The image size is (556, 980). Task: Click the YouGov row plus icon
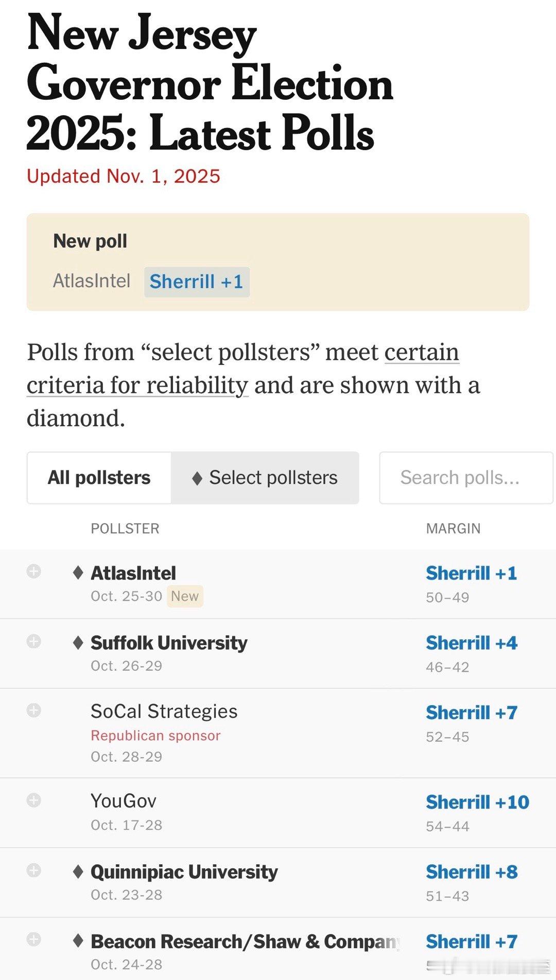34,800
